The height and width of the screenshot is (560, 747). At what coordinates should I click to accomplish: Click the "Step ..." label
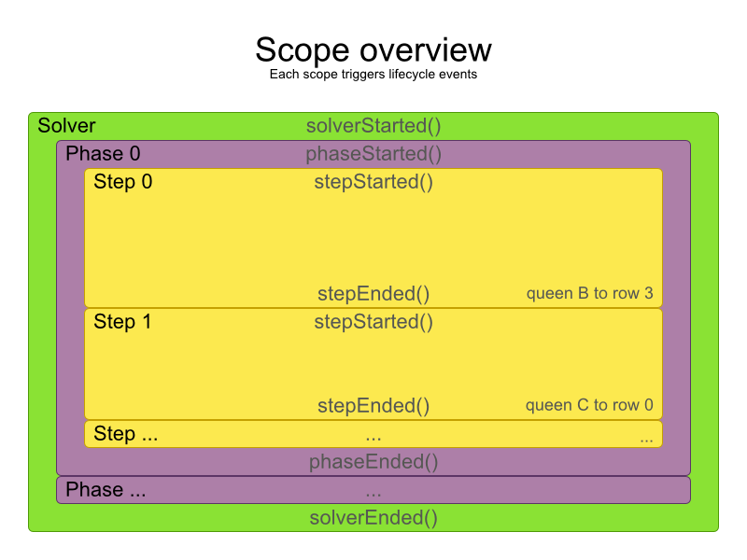tap(127, 434)
